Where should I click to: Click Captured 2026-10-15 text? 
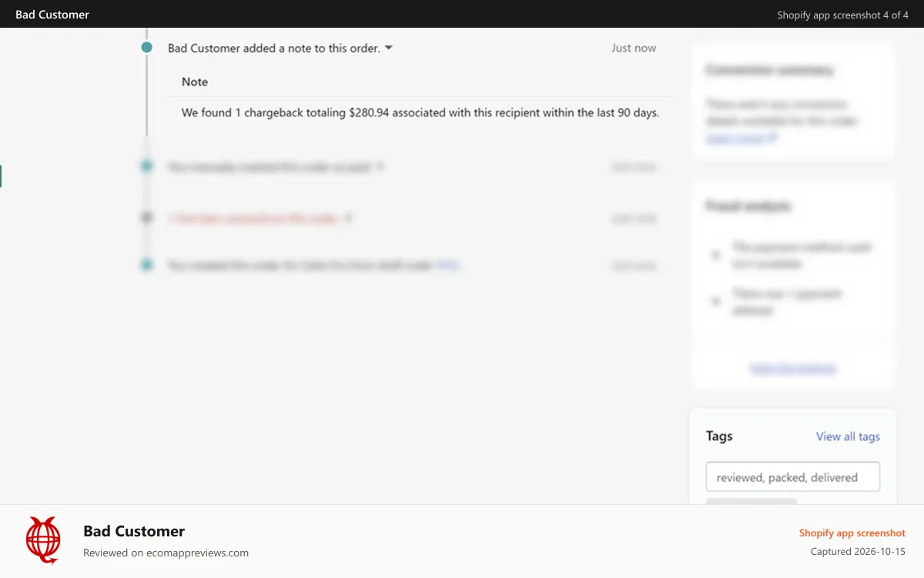click(x=858, y=552)
